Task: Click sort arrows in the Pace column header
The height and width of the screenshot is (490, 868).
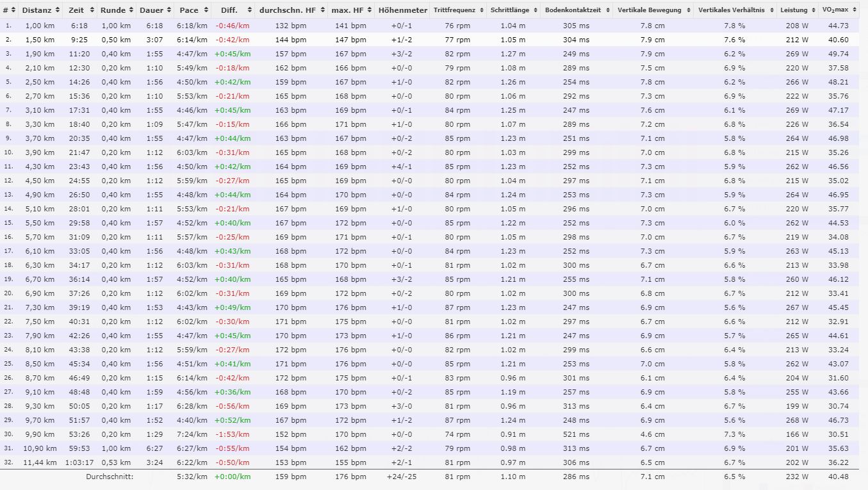Action: pos(204,11)
